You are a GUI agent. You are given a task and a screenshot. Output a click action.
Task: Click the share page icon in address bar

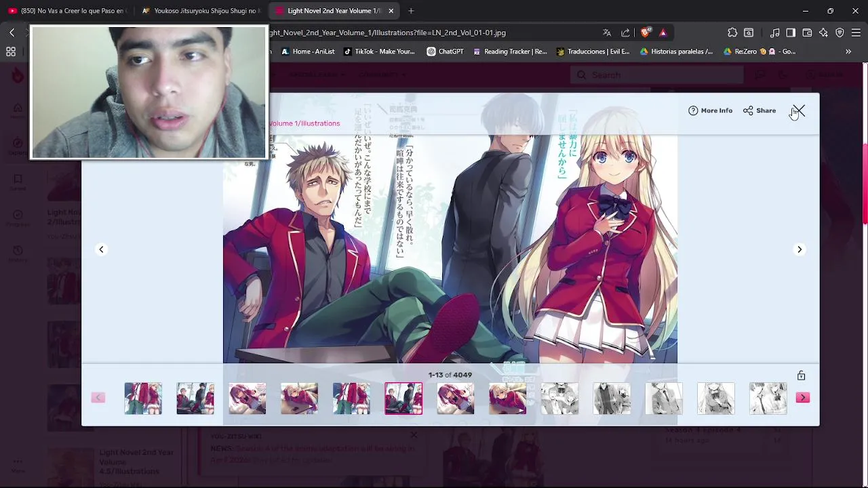coord(625,33)
